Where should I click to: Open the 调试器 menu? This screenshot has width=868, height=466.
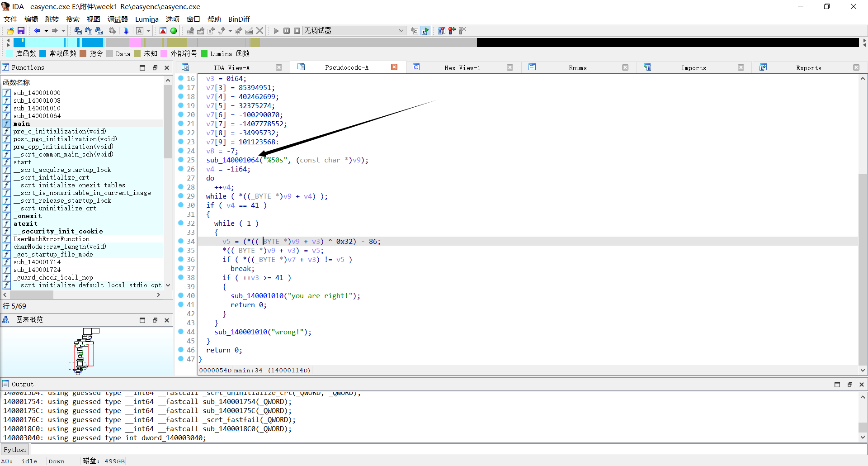pyautogui.click(x=118, y=19)
